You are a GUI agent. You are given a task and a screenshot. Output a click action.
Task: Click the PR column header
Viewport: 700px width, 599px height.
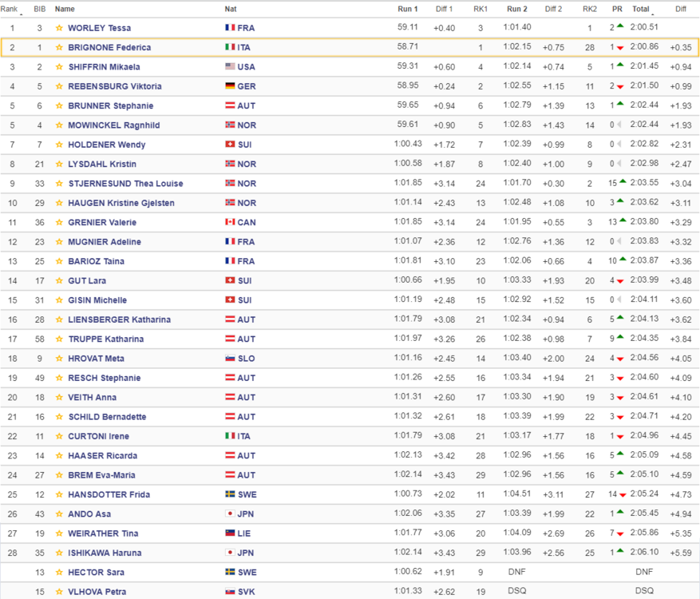click(x=618, y=9)
